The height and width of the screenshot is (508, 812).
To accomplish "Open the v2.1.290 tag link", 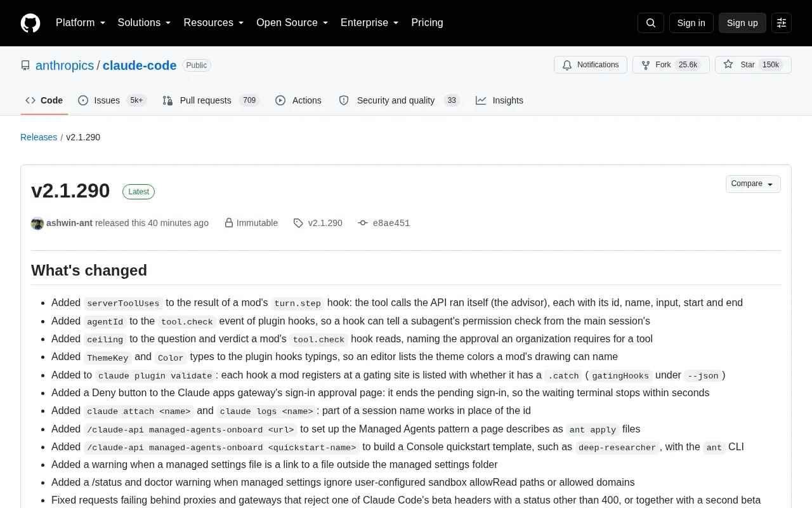I will (x=325, y=223).
